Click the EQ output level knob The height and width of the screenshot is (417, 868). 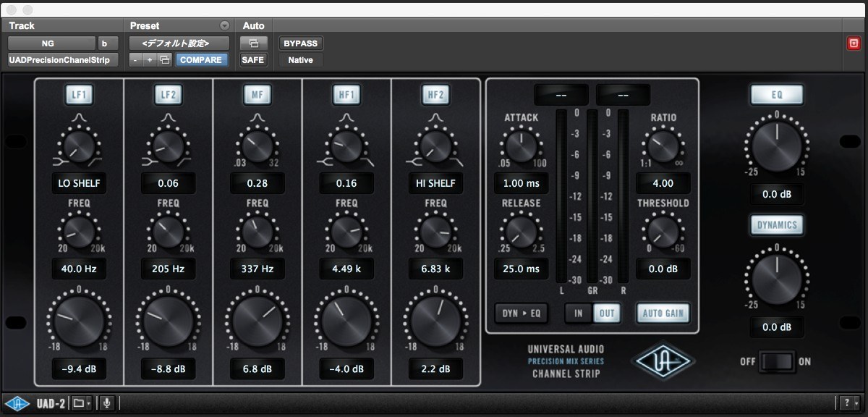click(x=776, y=145)
